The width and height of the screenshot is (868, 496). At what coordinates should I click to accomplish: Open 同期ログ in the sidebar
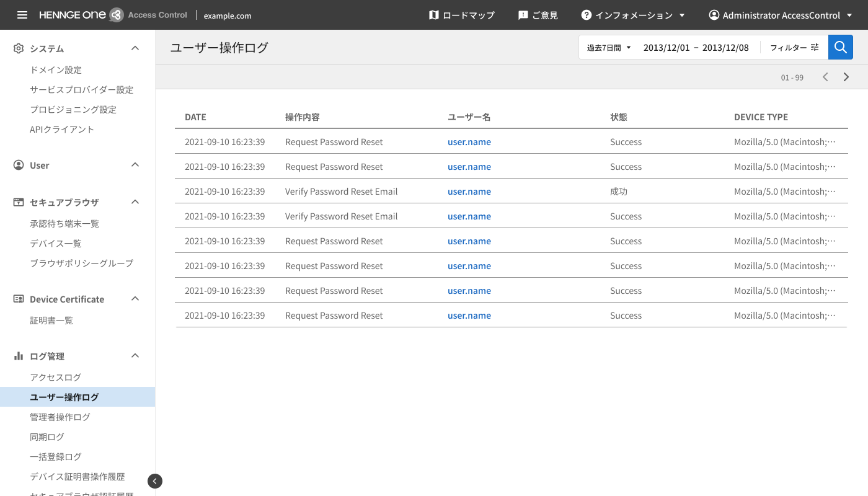click(x=47, y=437)
